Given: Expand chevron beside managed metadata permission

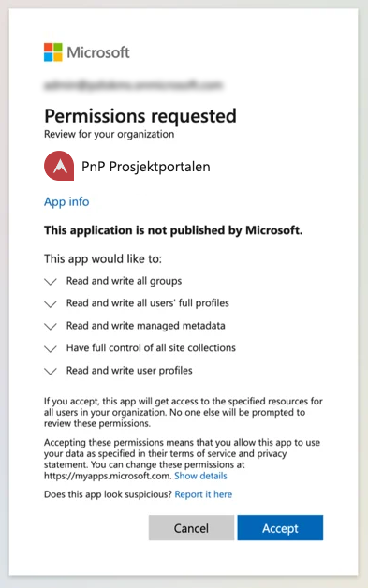Looking at the screenshot, I should coord(51,326).
